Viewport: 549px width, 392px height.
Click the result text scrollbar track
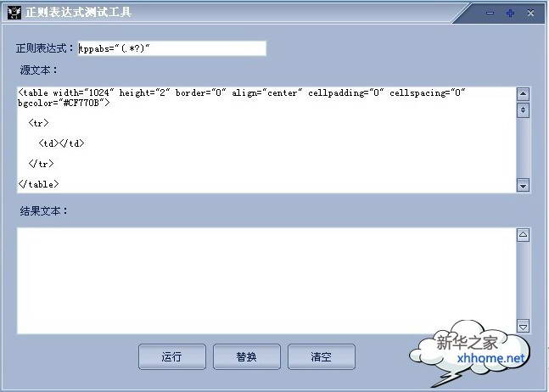pyautogui.click(x=523, y=281)
